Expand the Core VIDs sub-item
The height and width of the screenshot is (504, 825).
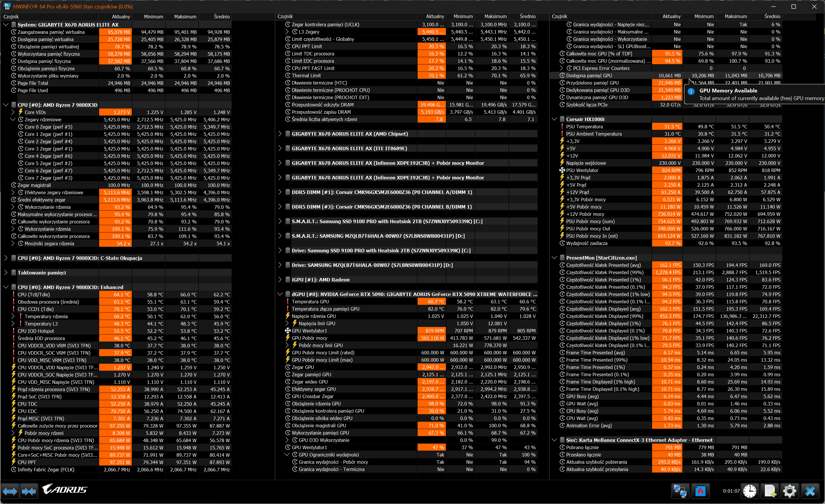13,112
